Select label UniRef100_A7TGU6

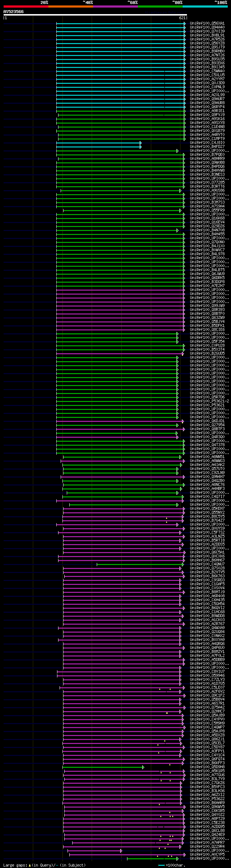[x=207, y=775]
